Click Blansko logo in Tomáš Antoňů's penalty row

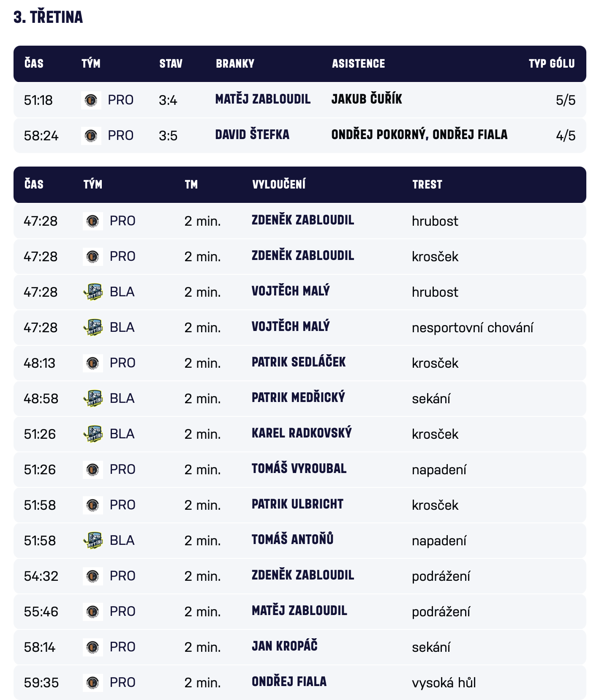[x=93, y=541]
